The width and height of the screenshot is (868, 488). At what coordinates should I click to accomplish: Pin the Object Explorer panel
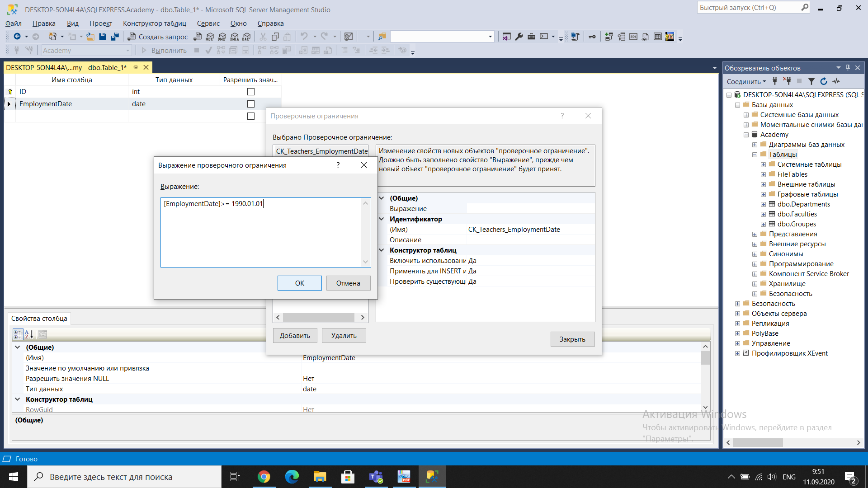click(848, 68)
